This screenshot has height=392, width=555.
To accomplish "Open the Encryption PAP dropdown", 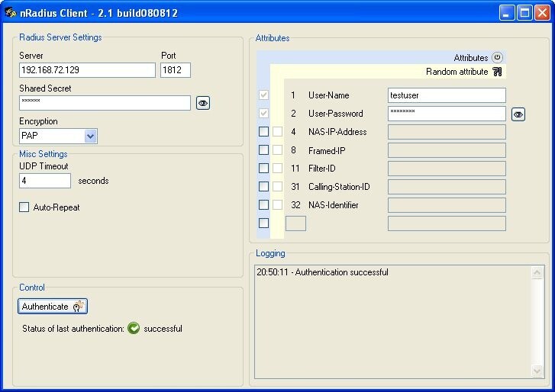I will pos(90,136).
